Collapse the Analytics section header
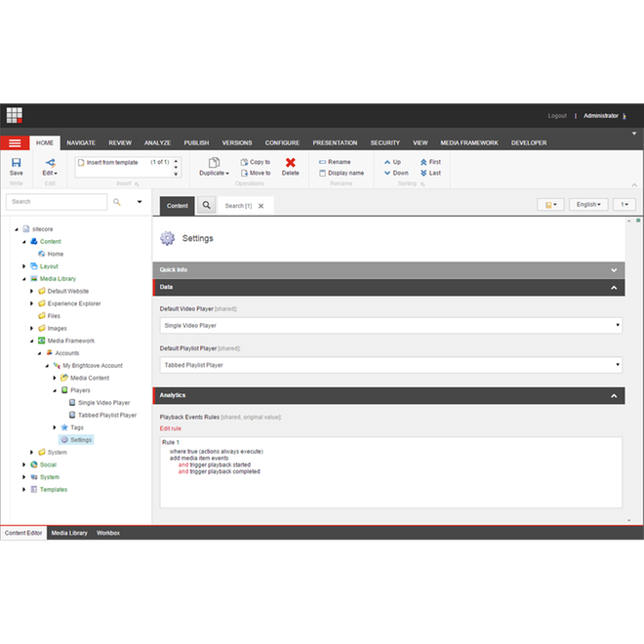Image resolution: width=644 pixels, height=644 pixels. click(x=614, y=395)
